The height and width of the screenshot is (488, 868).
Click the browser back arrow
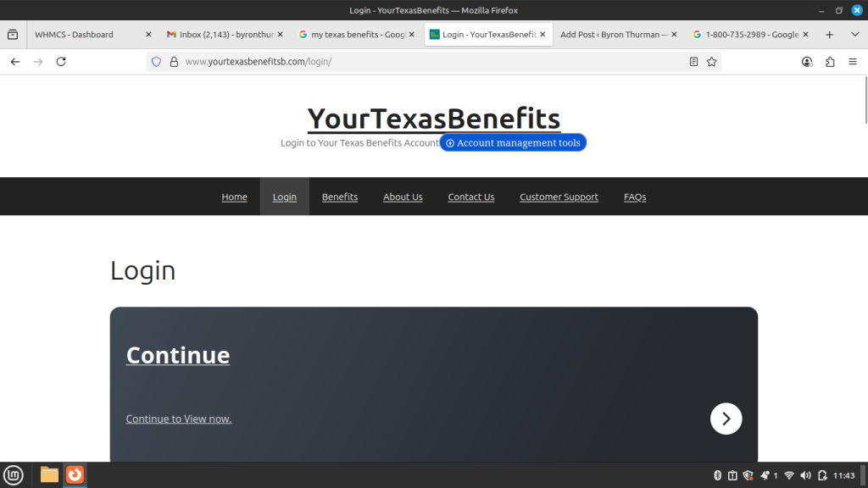(15, 62)
